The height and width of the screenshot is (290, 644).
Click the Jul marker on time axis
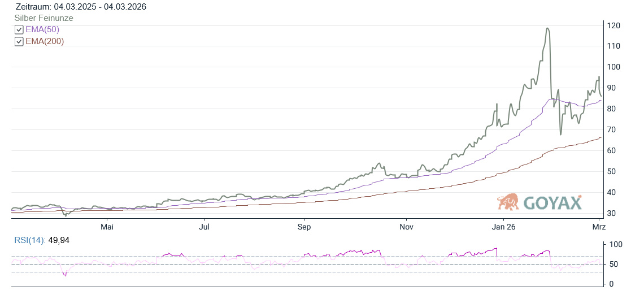point(204,227)
